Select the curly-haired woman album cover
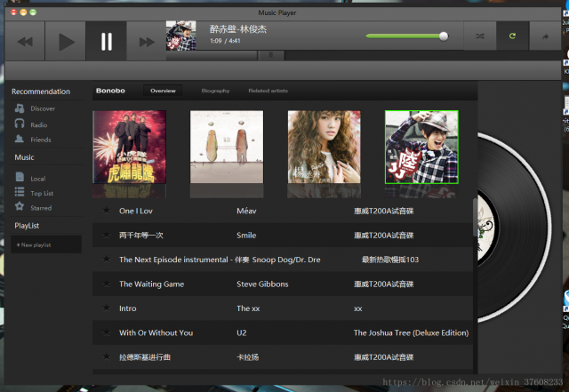 coord(324,147)
